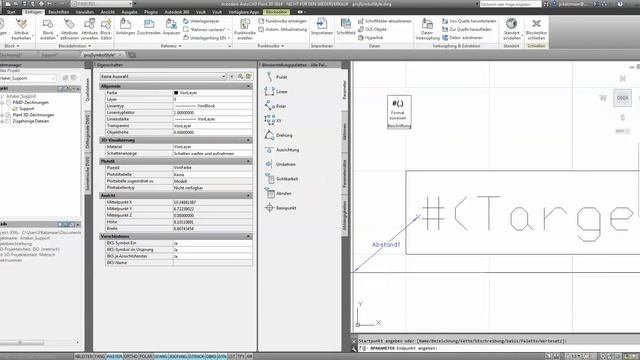Click the Block erstellen icon
The width and height of the screenshot is (640, 360).
(48, 29)
